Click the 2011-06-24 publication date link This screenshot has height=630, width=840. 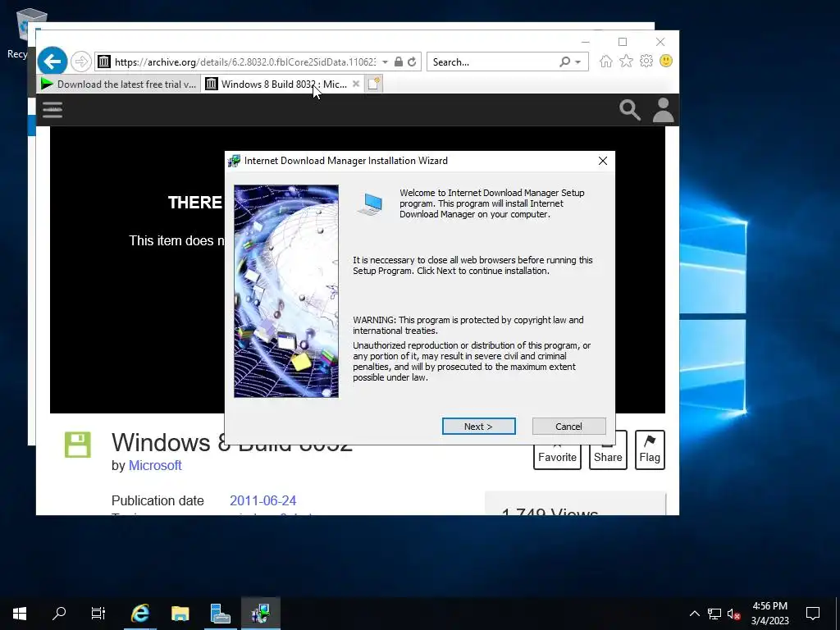(x=263, y=501)
